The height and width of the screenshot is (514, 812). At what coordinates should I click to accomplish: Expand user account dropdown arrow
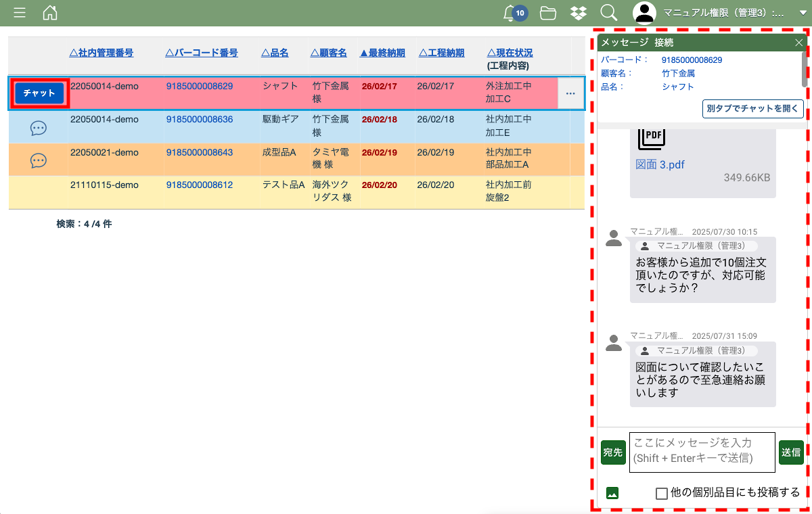point(794,13)
